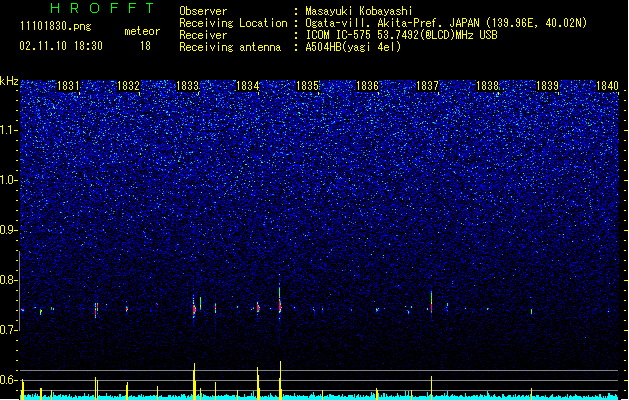Viewport: 629px width, 400px height.
Task: Click the 1837 time marker
Action: (x=427, y=86)
